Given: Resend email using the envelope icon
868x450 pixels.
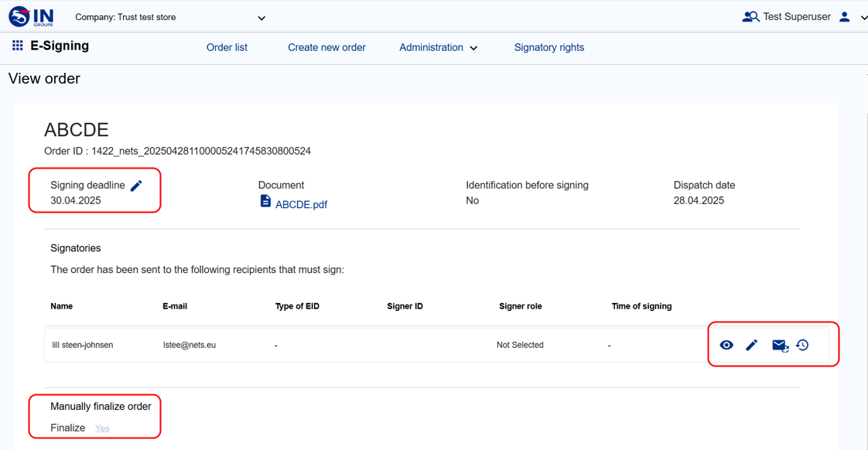Looking at the screenshot, I should click(x=779, y=345).
